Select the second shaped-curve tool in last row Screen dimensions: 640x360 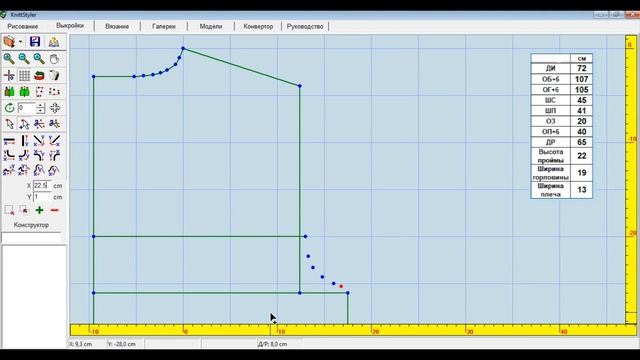pos(24,170)
